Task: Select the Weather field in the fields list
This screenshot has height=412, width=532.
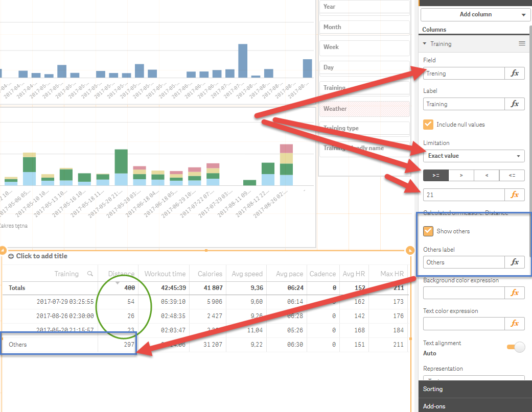Action: (x=364, y=108)
